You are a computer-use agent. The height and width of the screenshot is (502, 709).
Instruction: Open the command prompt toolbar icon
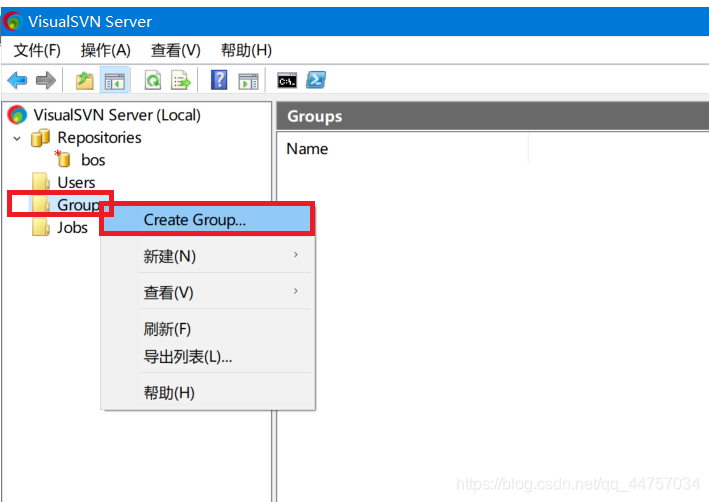[287, 81]
